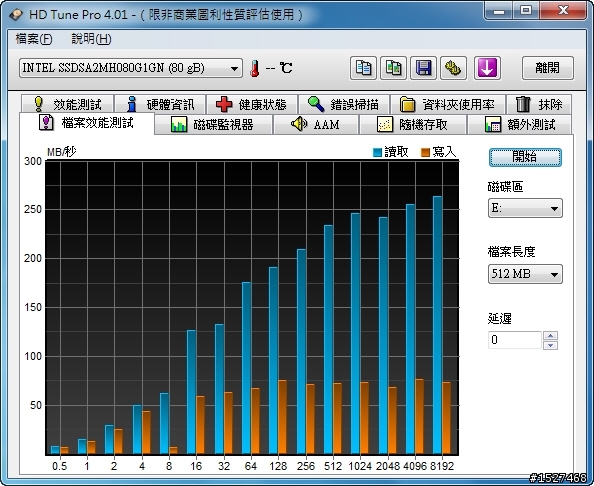This screenshot has width=594, height=486.
Task: Click the 延遲 delay input field
Action: (515, 340)
